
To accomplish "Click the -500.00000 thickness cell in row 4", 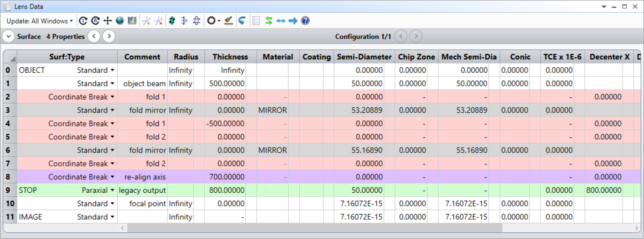I will [225, 123].
